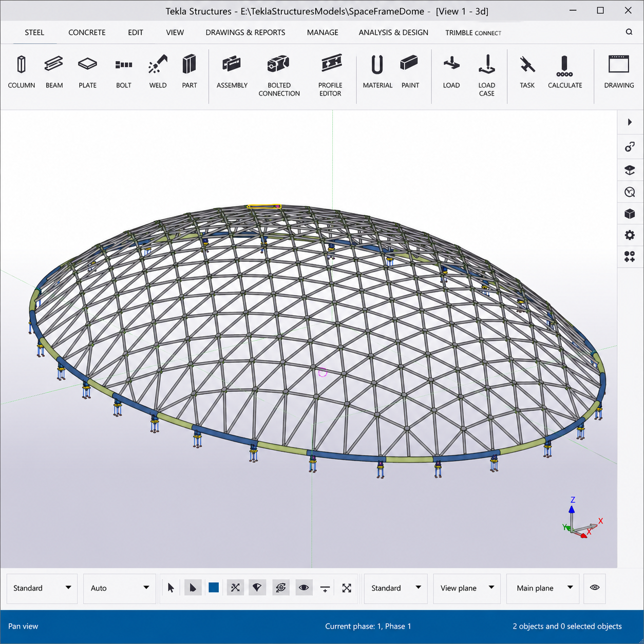Open Load Case settings

tap(487, 75)
